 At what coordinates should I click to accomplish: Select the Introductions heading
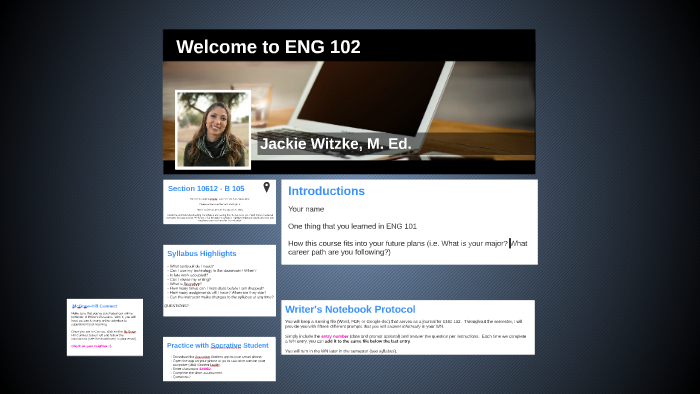tap(326, 191)
